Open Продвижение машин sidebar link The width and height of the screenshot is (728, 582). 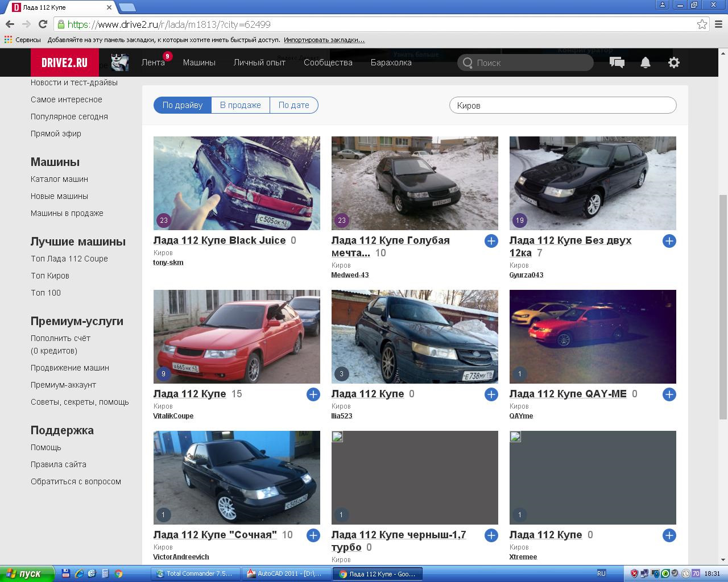pos(70,368)
